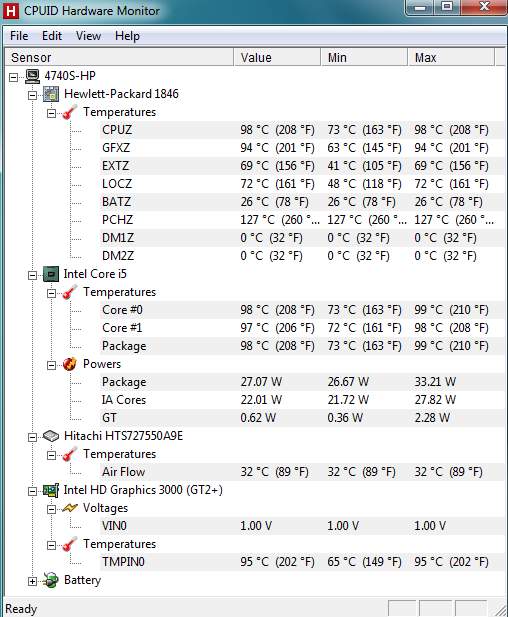Image resolution: width=508 pixels, height=617 pixels.
Task: Click the Hitachi hard drive icon
Action: point(51,436)
